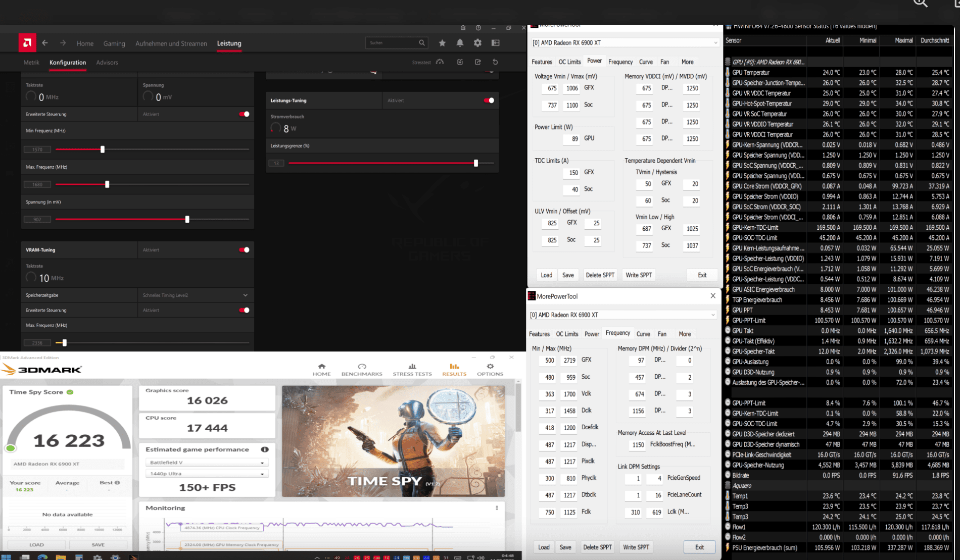Open GPU selector in upper MorePowerTool
Viewport: 960px width, 560px height.
click(x=625, y=43)
